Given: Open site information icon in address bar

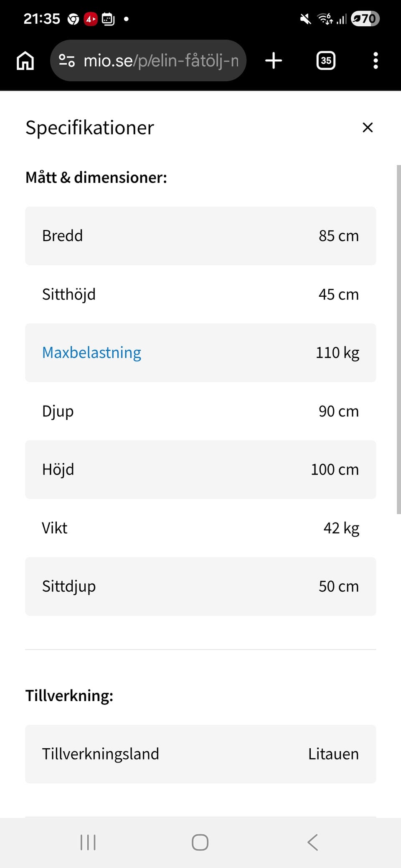Looking at the screenshot, I should [x=67, y=61].
